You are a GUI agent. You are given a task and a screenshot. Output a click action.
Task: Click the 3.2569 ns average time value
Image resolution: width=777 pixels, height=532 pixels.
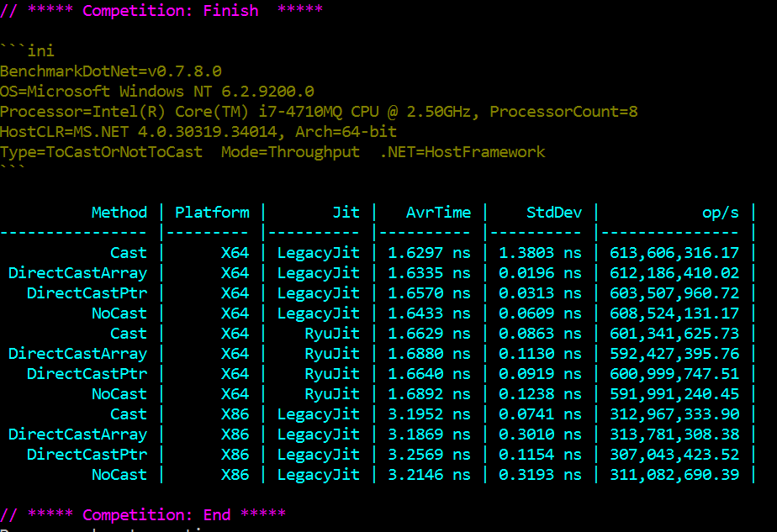click(x=429, y=455)
